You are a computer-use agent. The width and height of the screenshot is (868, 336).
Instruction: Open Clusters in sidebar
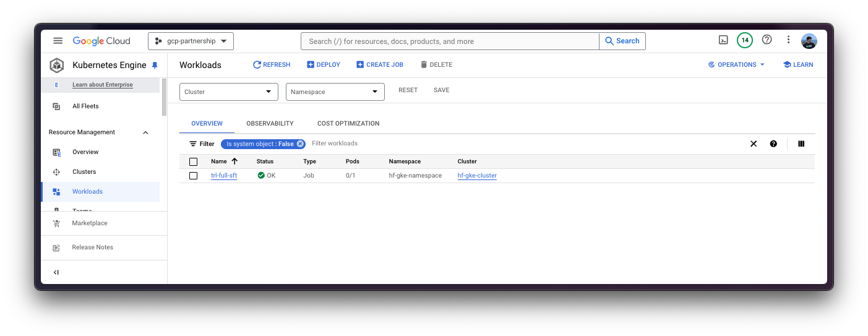coord(84,172)
